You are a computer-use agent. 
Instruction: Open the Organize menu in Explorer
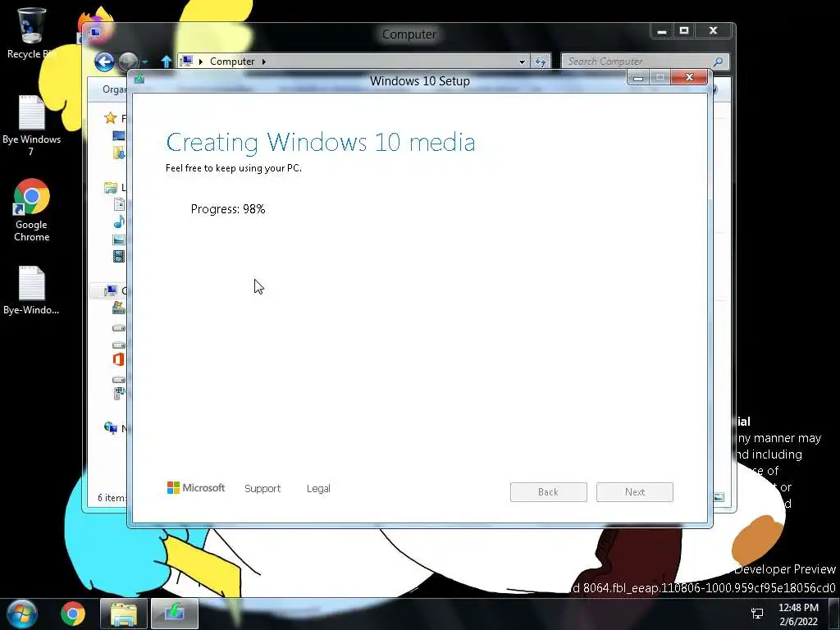tap(113, 89)
